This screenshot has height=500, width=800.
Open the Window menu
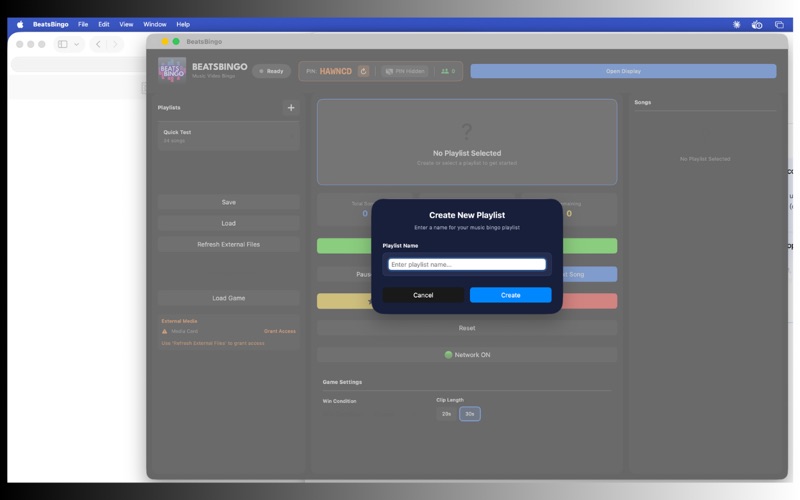155,24
